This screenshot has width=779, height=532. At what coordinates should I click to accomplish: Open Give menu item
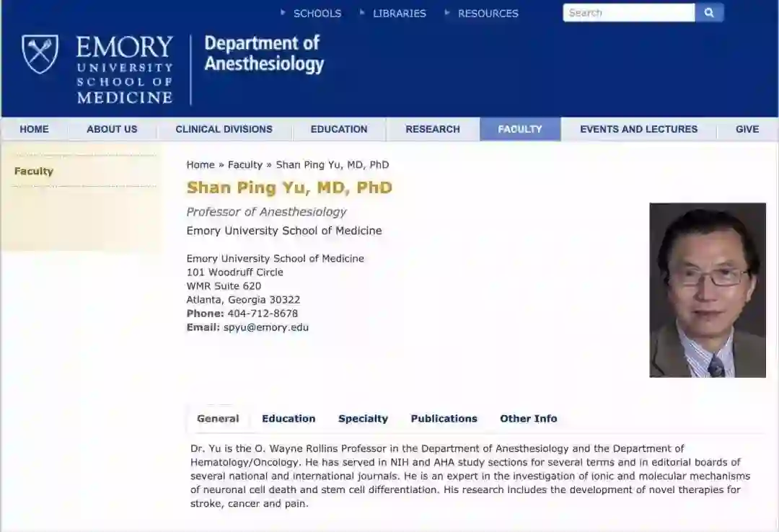pyautogui.click(x=747, y=129)
